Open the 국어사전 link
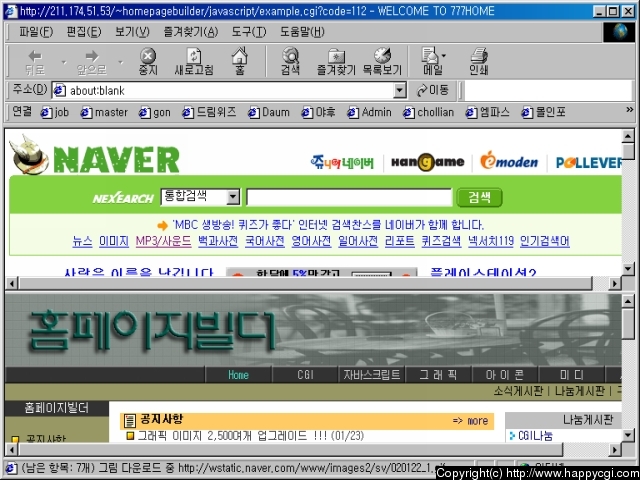 click(x=264, y=241)
